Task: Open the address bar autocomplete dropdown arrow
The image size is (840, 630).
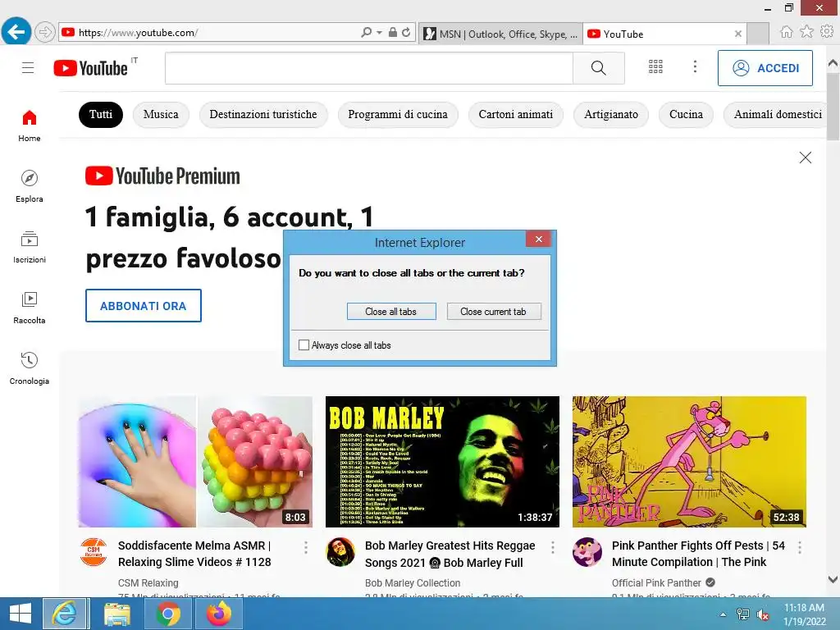Action: (379, 33)
